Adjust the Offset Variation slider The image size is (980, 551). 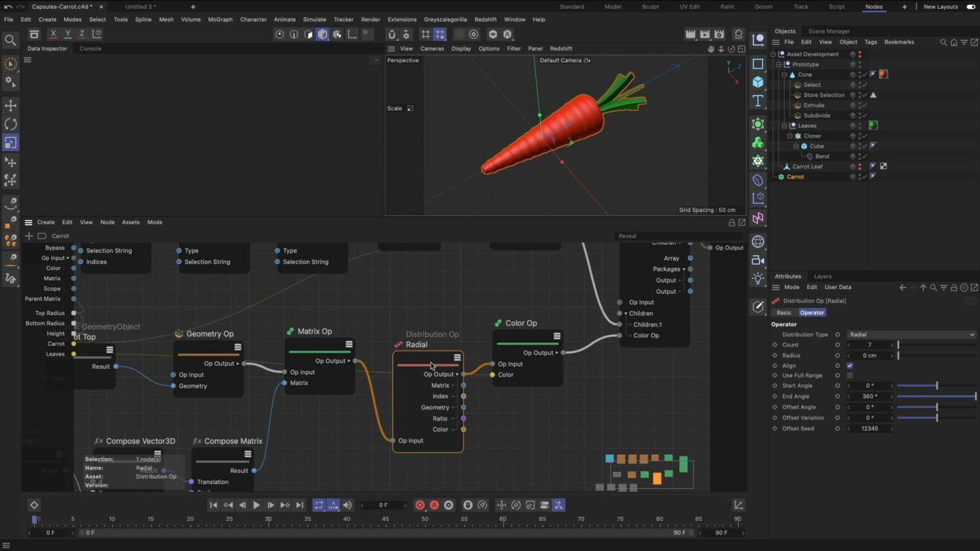point(936,418)
